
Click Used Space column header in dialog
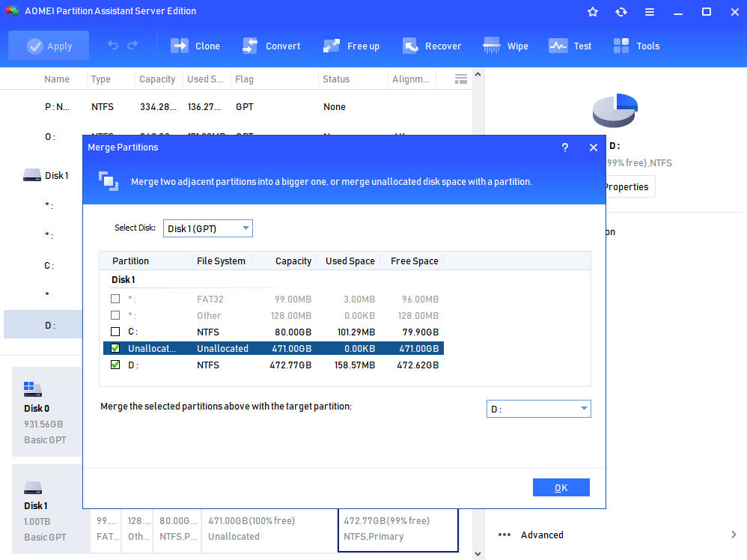(350, 261)
